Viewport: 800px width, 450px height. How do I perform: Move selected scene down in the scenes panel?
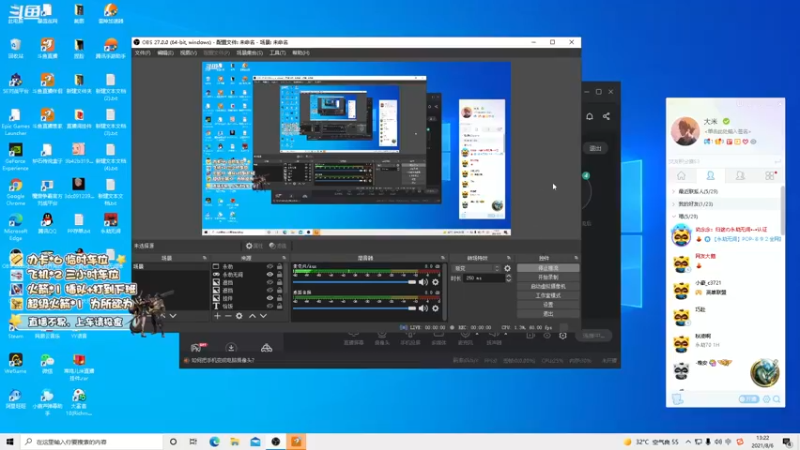coord(173,316)
